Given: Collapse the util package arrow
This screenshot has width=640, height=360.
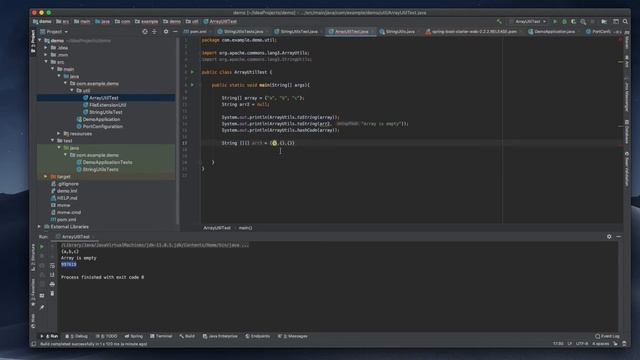Looking at the screenshot, I should tap(72, 90).
